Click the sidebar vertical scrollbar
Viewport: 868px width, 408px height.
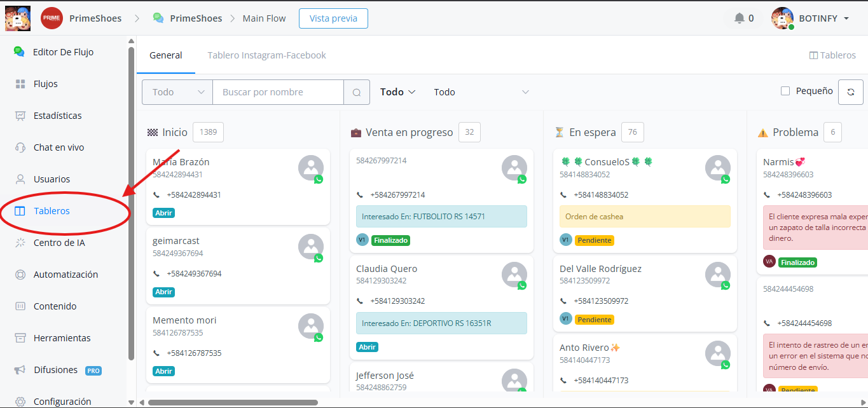131,203
